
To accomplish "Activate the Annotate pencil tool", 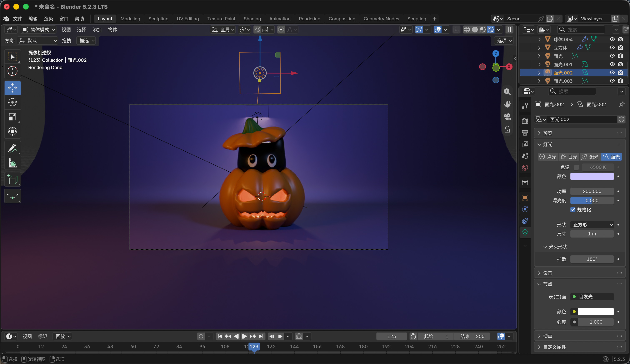I will point(12,148).
